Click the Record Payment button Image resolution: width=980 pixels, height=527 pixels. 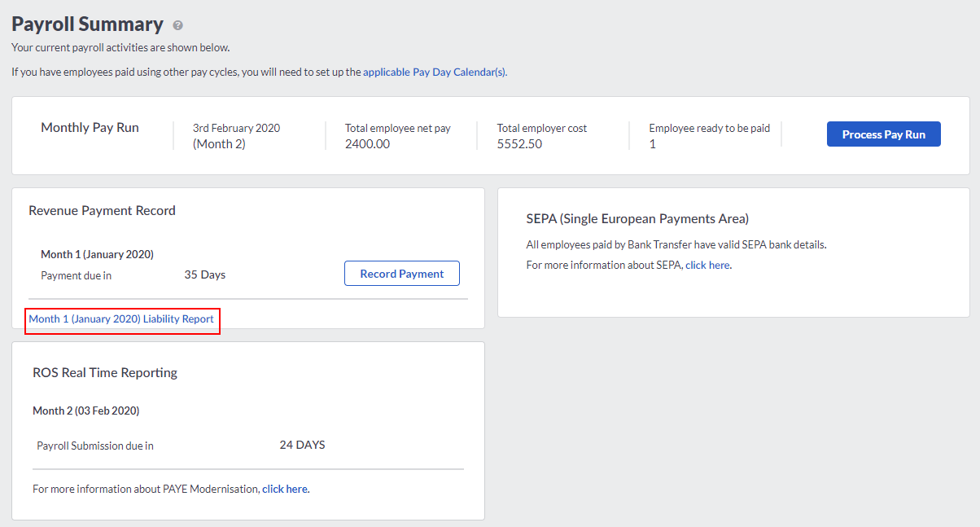402,274
